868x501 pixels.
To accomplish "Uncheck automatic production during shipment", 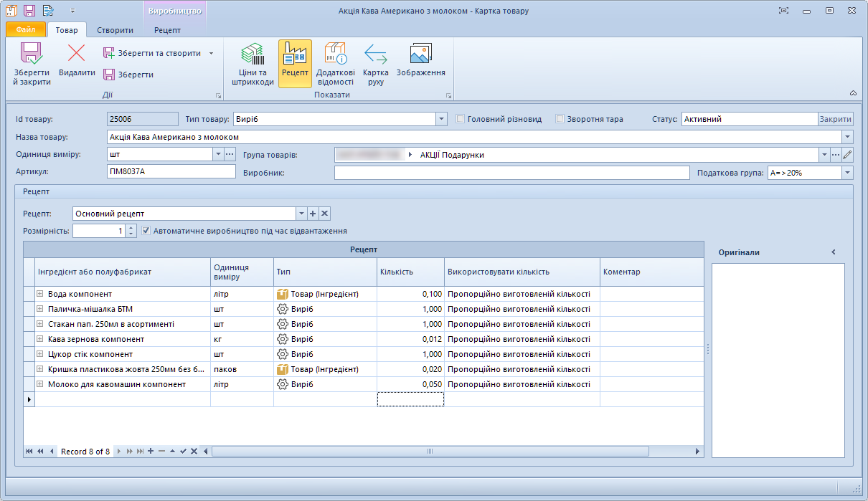I will 146,231.
